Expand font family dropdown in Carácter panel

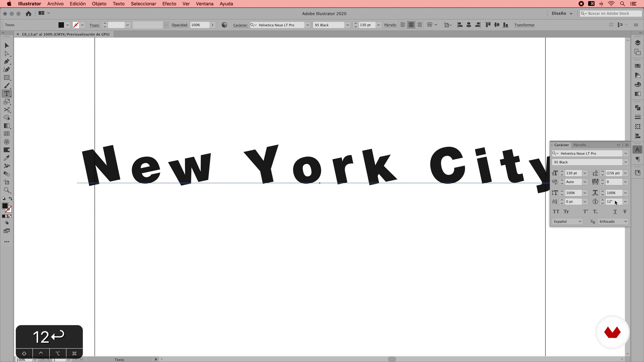626,153
